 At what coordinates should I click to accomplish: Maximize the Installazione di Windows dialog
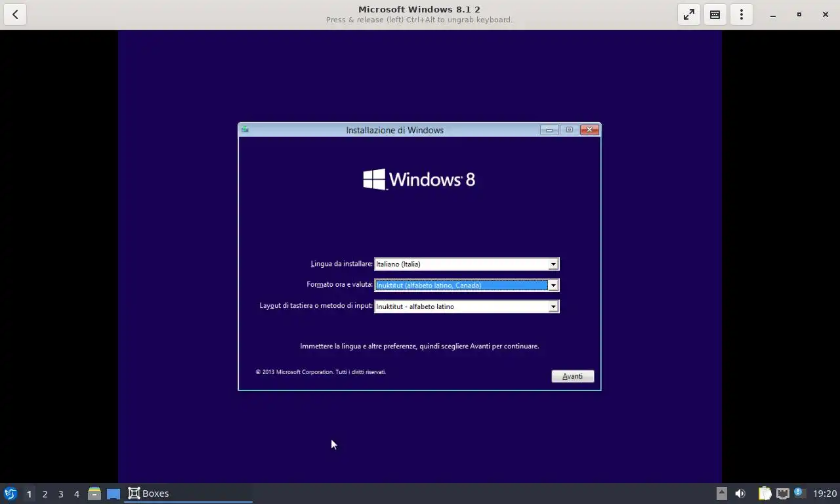click(569, 130)
